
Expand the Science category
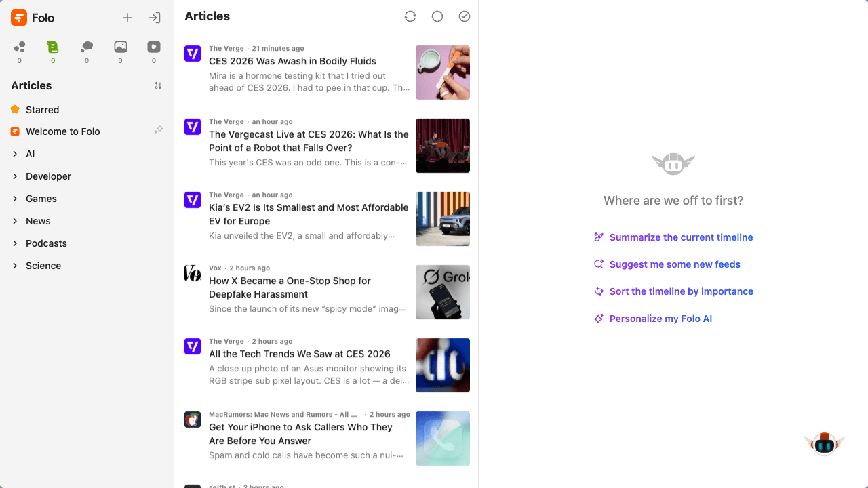coord(15,266)
